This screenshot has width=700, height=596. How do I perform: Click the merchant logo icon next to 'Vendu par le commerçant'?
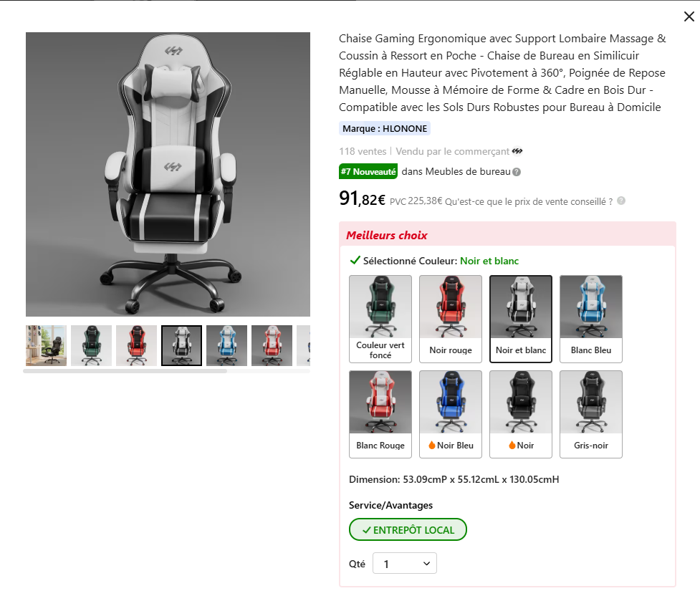(x=517, y=151)
